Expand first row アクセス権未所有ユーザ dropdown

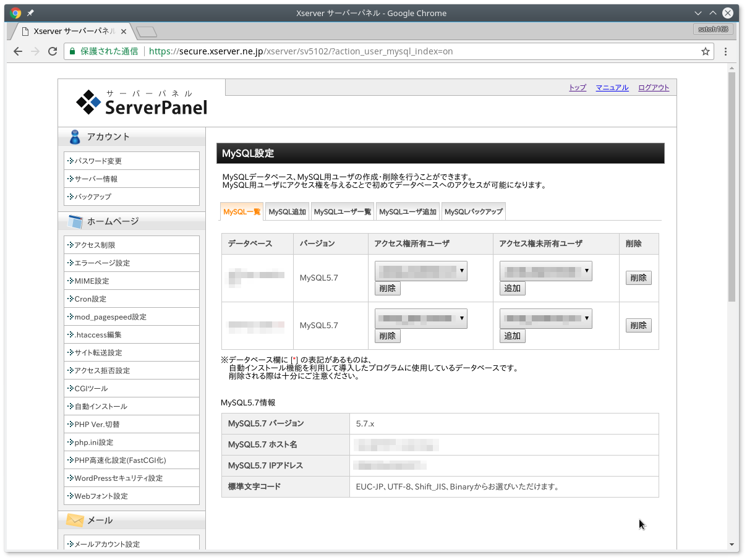coord(546,271)
